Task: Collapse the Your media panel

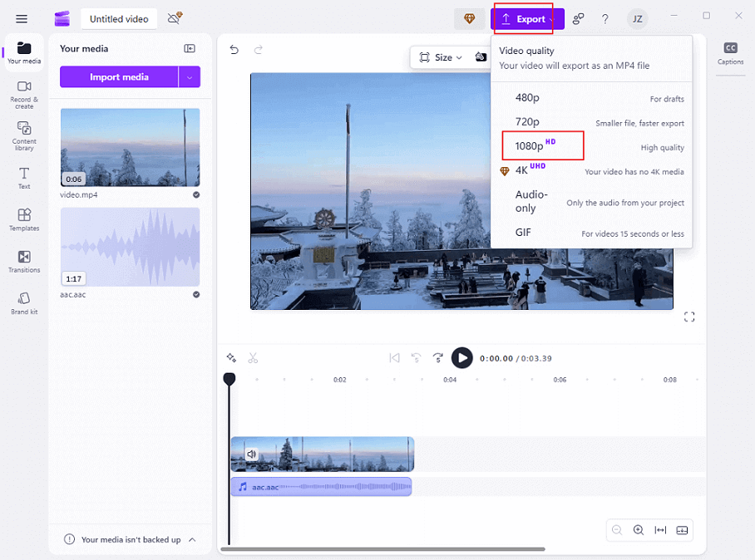Action: [190, 48]
